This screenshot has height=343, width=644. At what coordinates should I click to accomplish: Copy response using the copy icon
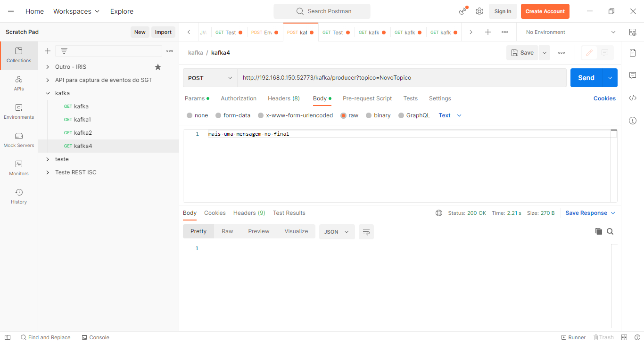point(599,231)
